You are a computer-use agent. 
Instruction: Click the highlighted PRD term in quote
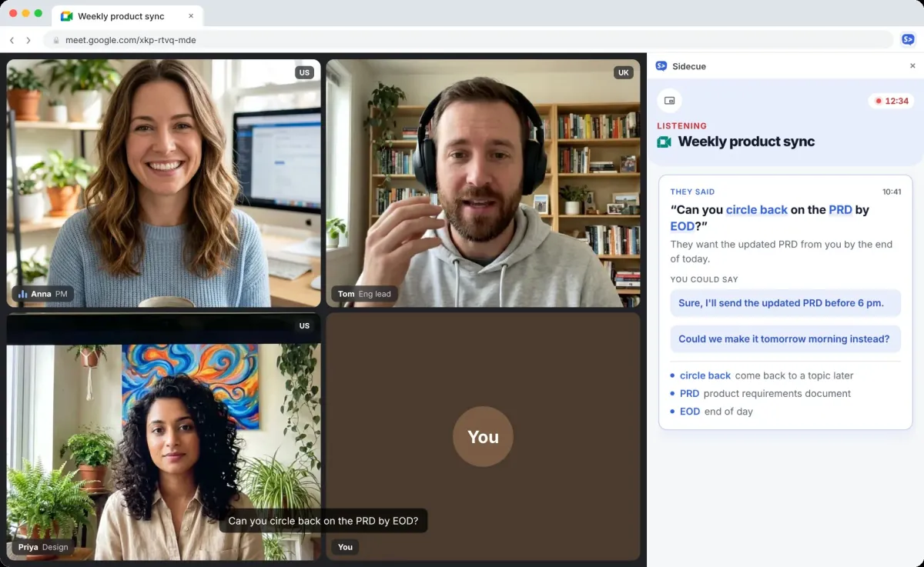click(840, 209)
